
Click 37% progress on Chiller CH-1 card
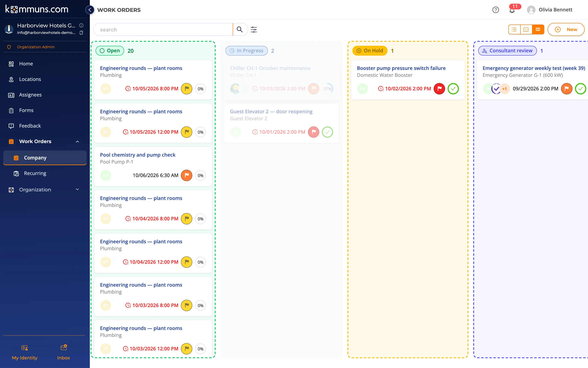pos(327,89)
